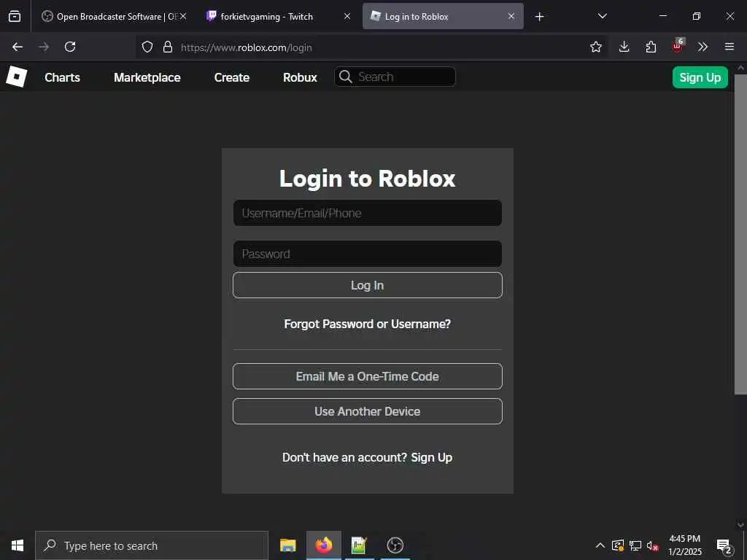The width and height of the screenshot is (747, 560).
Task: View site security via the padlock icon
Action: click(168, 47)
